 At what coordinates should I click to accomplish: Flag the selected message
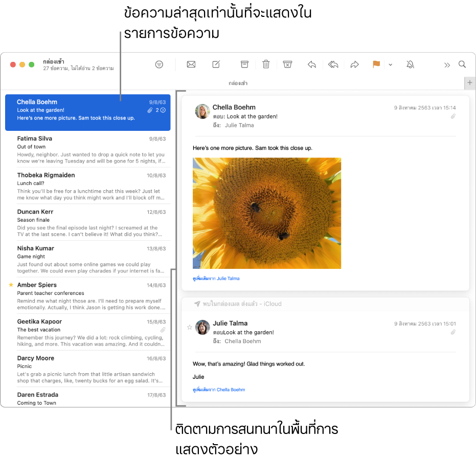[x=376, y=64]
